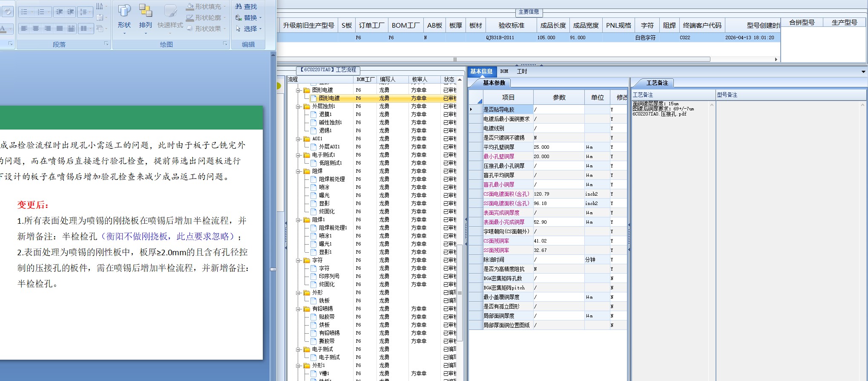Click 选择 select button
868x381 pixels.
tap(248, 29)
